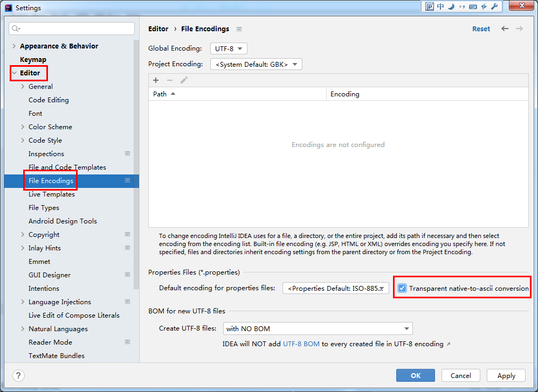Click the Cancel button

(x=461, y=375)
